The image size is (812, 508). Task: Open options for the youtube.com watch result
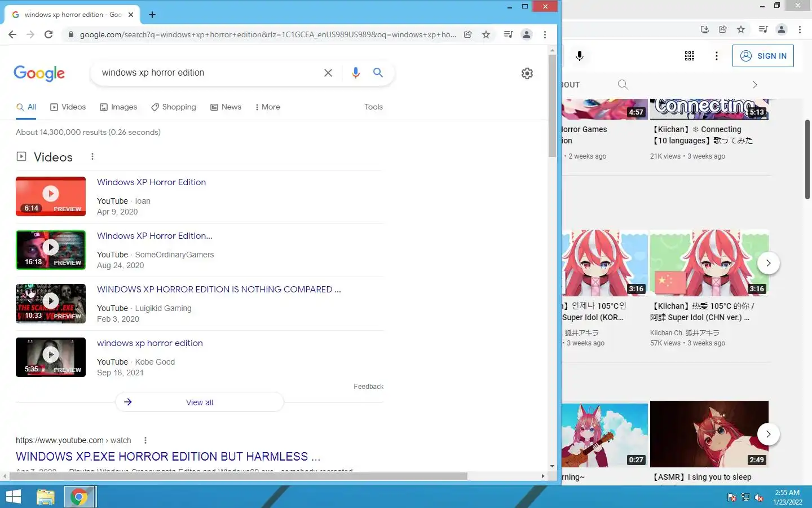click(x=145, y=440)
